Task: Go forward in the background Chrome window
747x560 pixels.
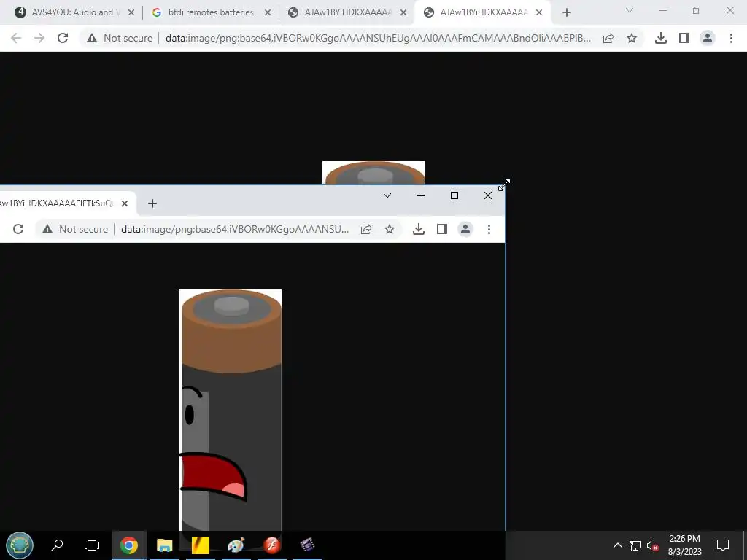Action: point(39,38)
